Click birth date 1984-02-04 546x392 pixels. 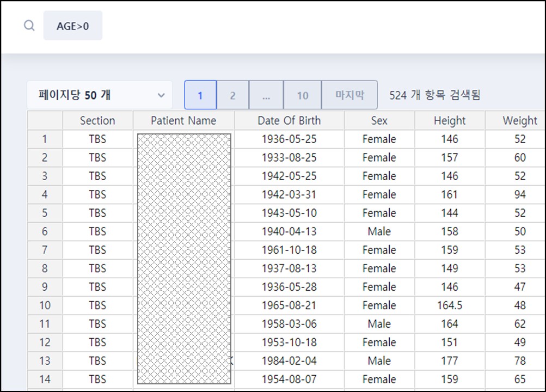289,360
